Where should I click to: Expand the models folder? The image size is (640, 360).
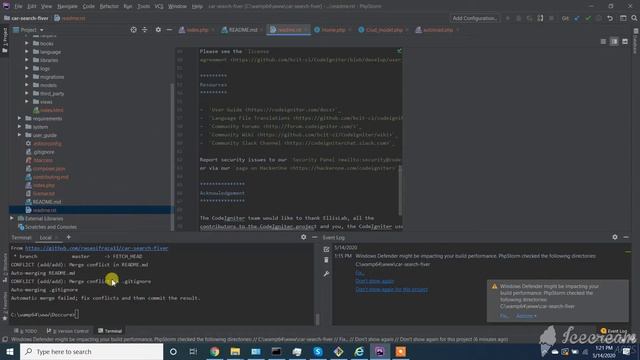pyautogui.click(x=27, y=85)
